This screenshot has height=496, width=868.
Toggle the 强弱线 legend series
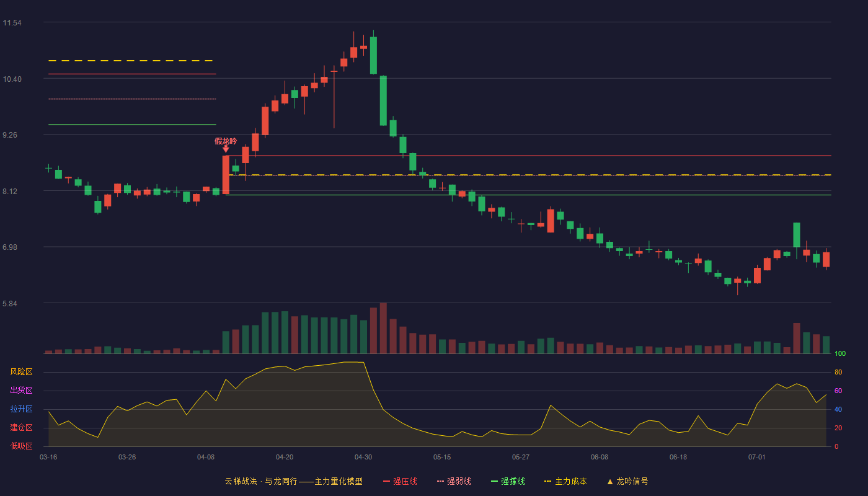[454, 481]
